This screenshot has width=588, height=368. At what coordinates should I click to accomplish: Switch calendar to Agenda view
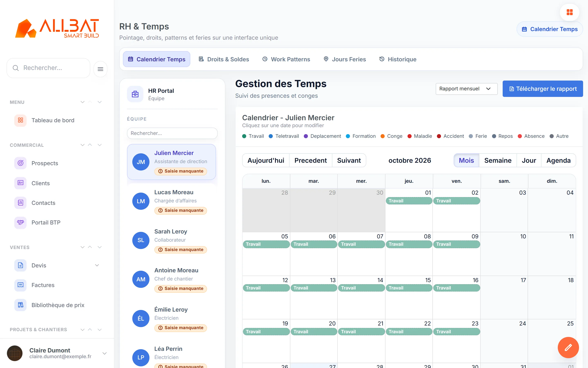point(558,160)
